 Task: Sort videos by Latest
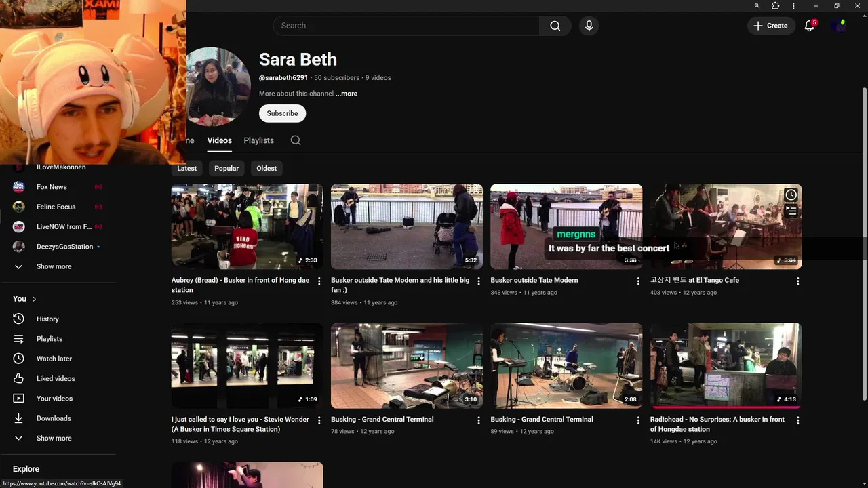click(186, 168)
